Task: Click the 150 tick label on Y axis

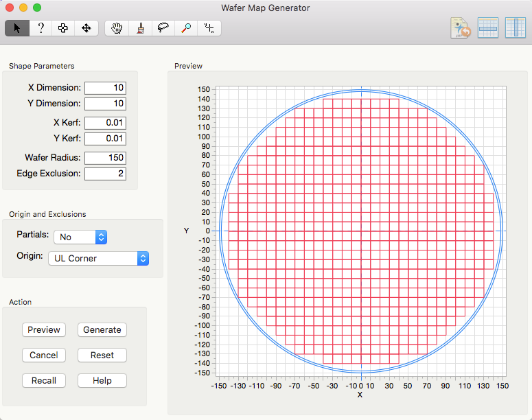Action: (204, 90)
